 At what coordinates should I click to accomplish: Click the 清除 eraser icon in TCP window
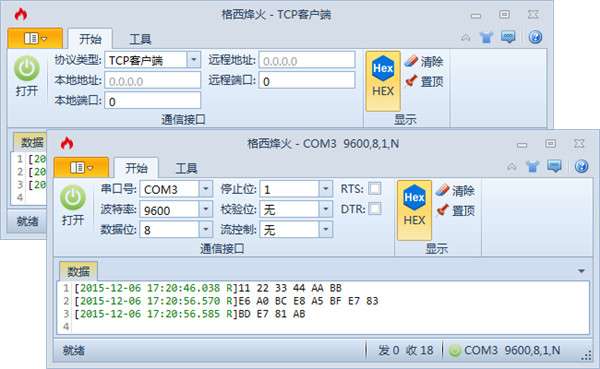point(411,61)
